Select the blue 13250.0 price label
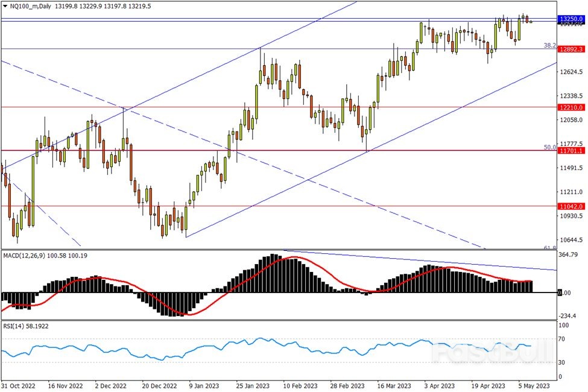 [571, 19]
